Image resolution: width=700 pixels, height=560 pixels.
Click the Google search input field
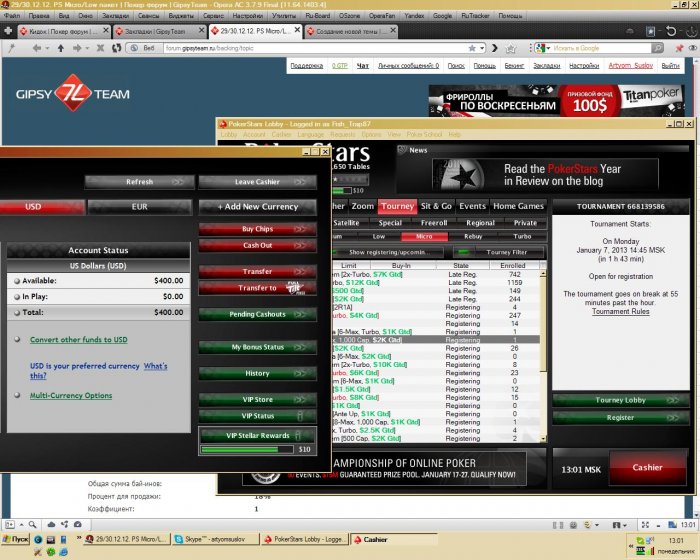(x=601, y=48)
